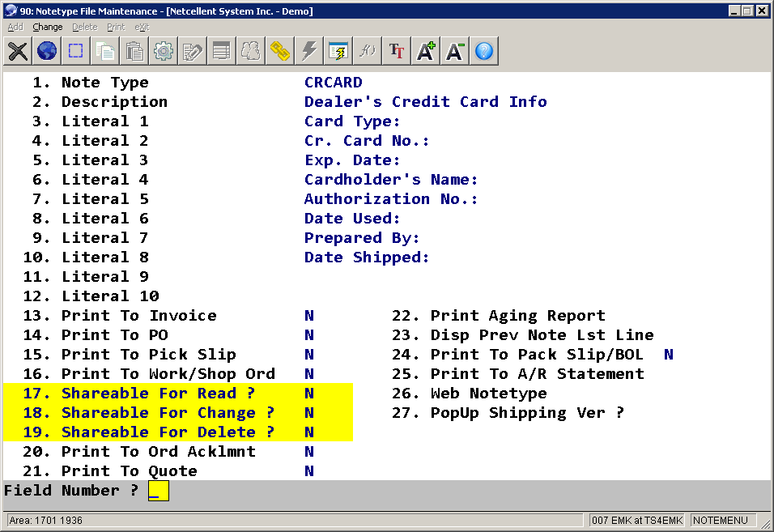Click the gold chain link icon
Image resolution: width=774 pixels, height=532 pixels.
(x=280, y=52)
